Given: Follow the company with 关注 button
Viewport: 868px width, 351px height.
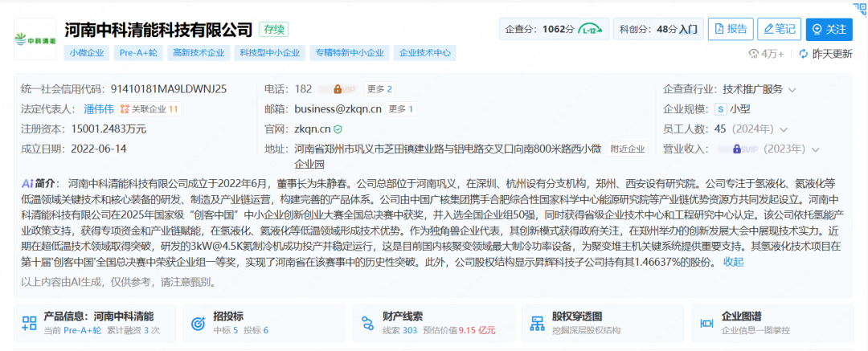Looking at the screenshot, I should [x=829, y=30].
